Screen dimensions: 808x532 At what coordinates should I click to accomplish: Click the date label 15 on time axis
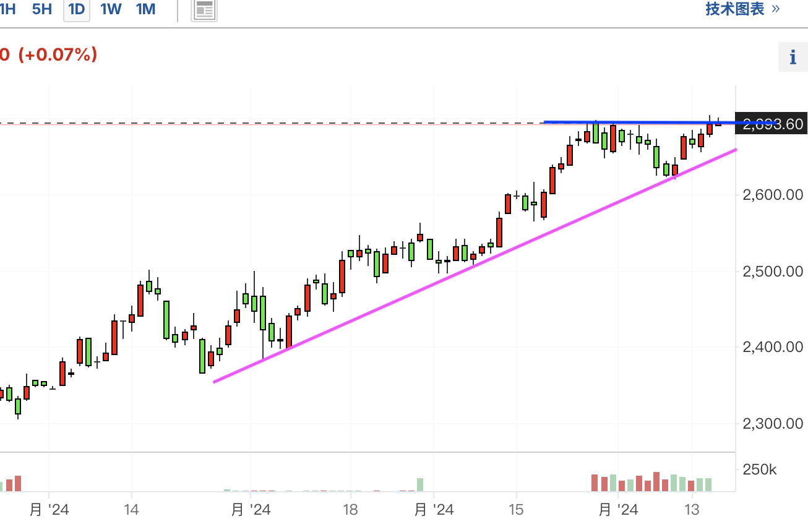pyautogui.click(x=515, y=510)
